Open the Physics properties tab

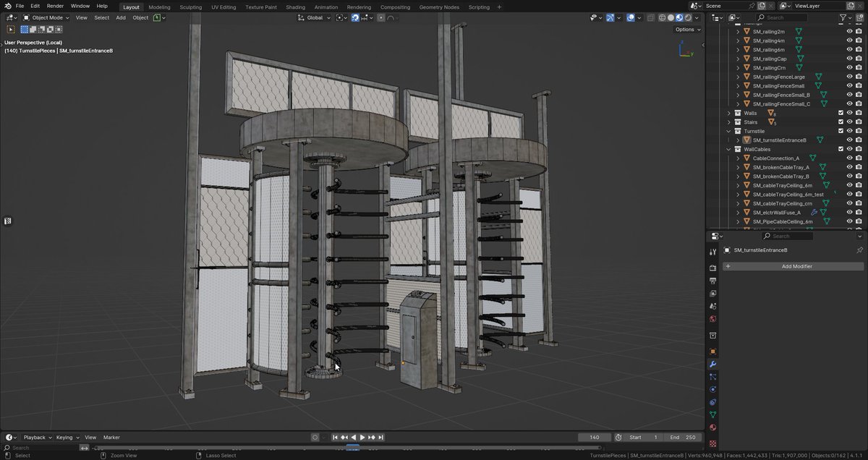pos(712,389)
